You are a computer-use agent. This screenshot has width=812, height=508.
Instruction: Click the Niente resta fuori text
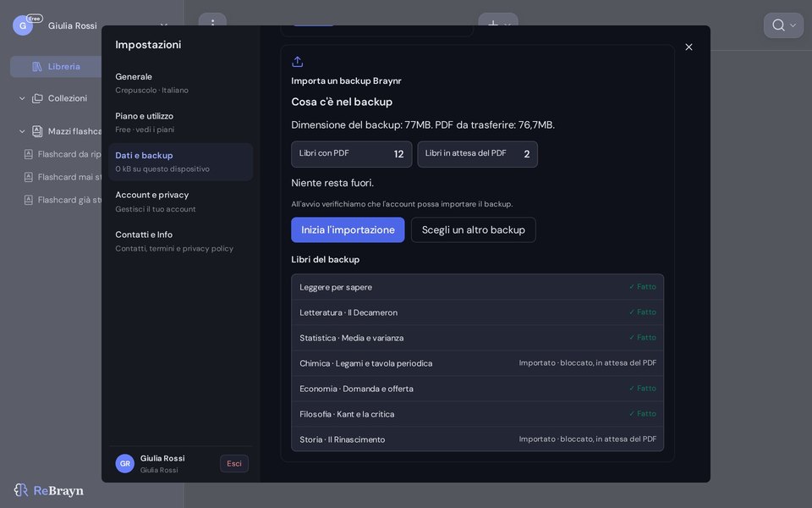(x=332, y=183)
